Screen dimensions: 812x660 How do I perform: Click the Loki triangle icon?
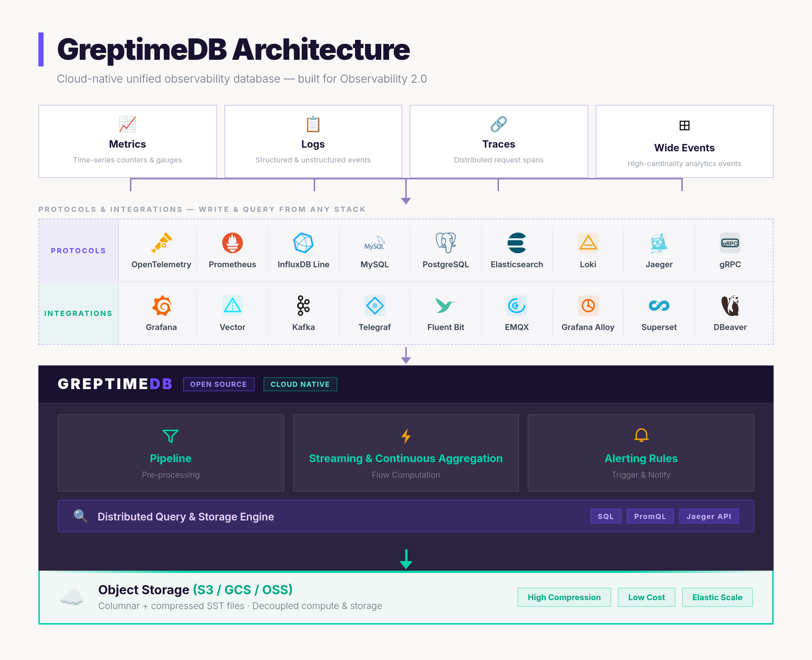tap(588, 243)
